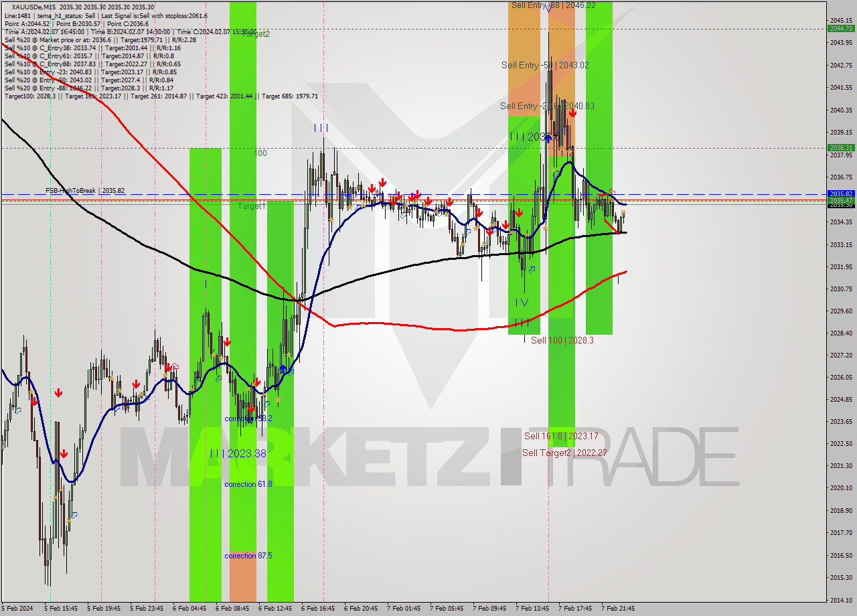Click the 'Sell Entry -23 | 2040.83' chart label
Image resolution: width=857 pixels, height=616 pixels.
547,106
